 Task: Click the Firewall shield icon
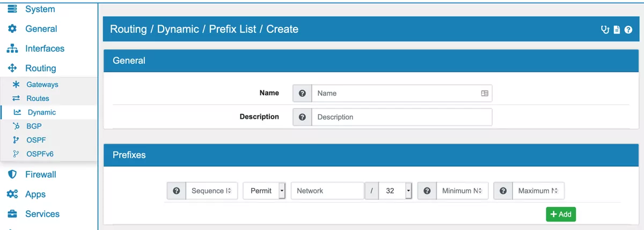12,175
